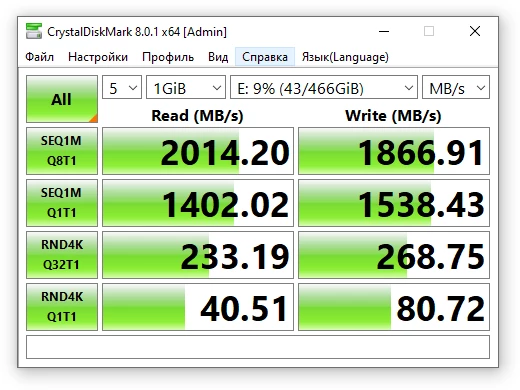Click the 233.19 read result
This screenshot has height=390, width=520.
(198, 255)
